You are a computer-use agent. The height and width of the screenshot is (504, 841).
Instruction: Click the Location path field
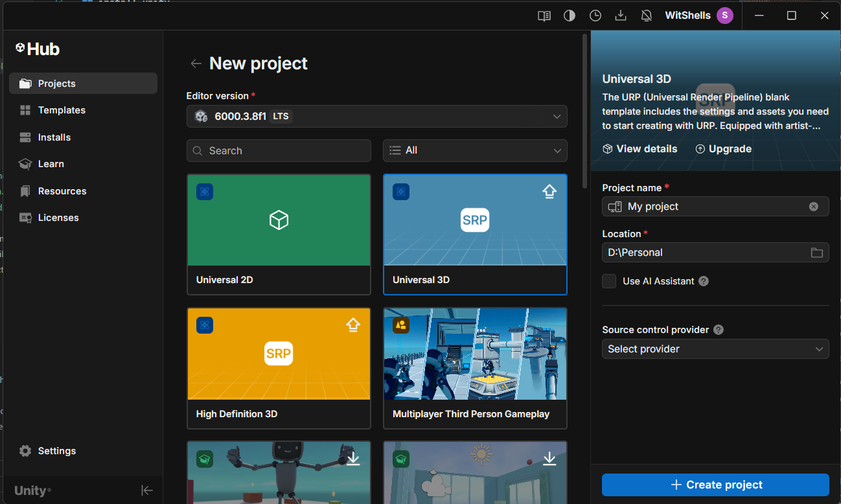(x=715, y=253)
